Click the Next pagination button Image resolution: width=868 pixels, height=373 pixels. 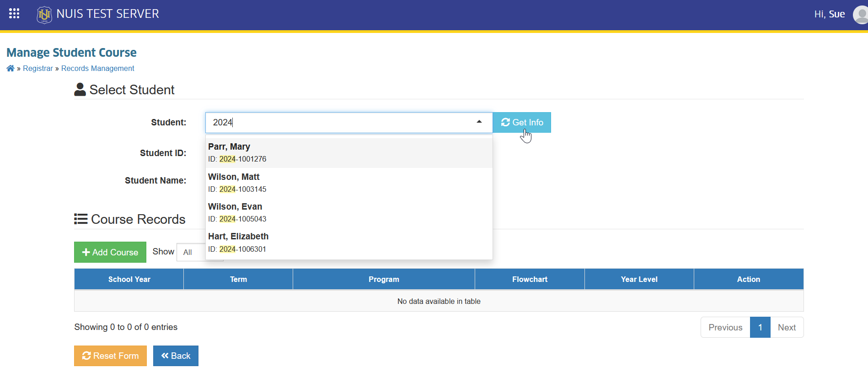(787, 327)
